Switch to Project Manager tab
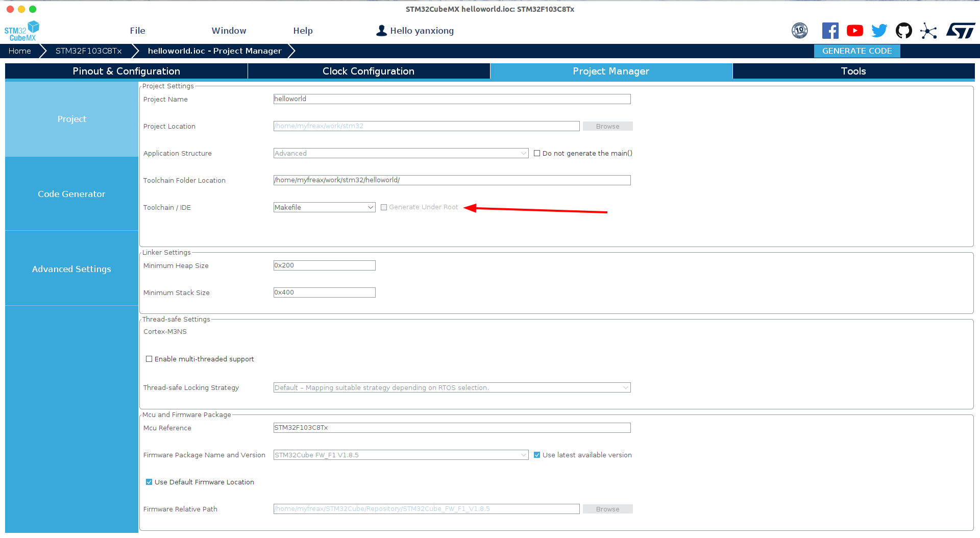980x538 pixels. pos(611,71)
